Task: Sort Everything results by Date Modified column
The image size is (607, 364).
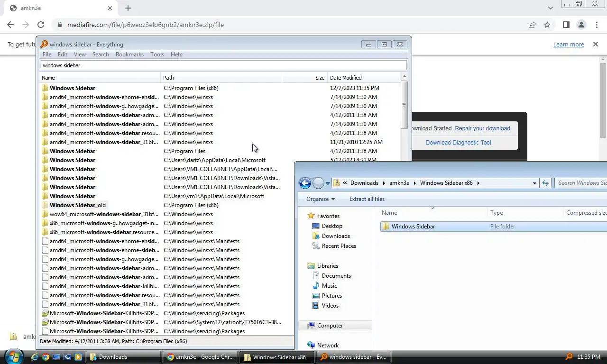Action: 364,78
